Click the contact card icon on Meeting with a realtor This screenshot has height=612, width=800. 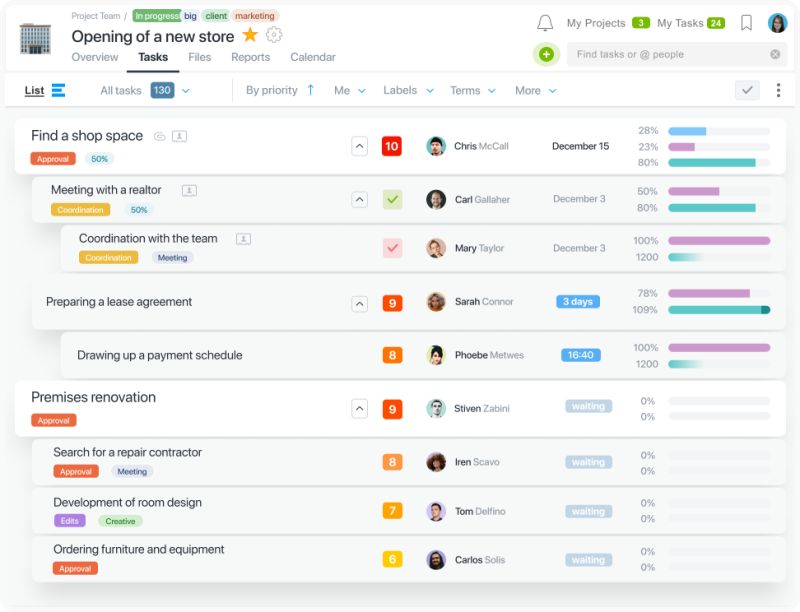pos(189,190)
